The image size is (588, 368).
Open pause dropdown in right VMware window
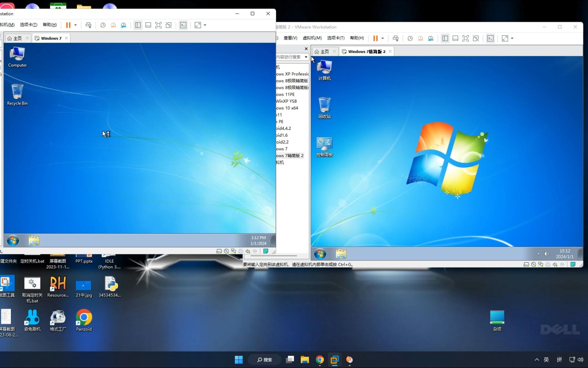click(383, 38)
